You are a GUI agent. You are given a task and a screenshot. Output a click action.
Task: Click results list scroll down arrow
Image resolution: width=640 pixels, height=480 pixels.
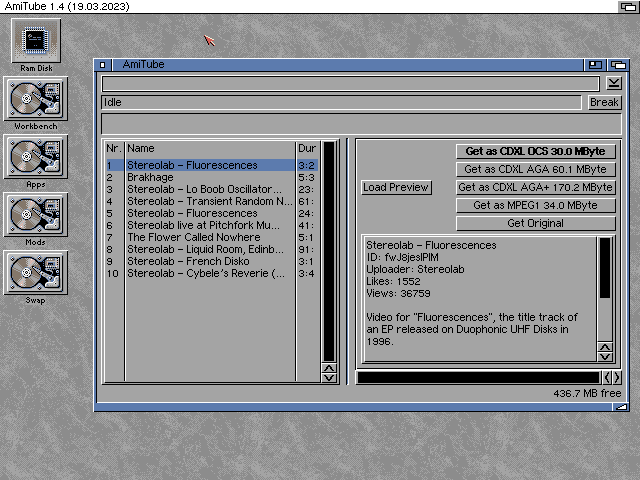(x=329, y=378)
